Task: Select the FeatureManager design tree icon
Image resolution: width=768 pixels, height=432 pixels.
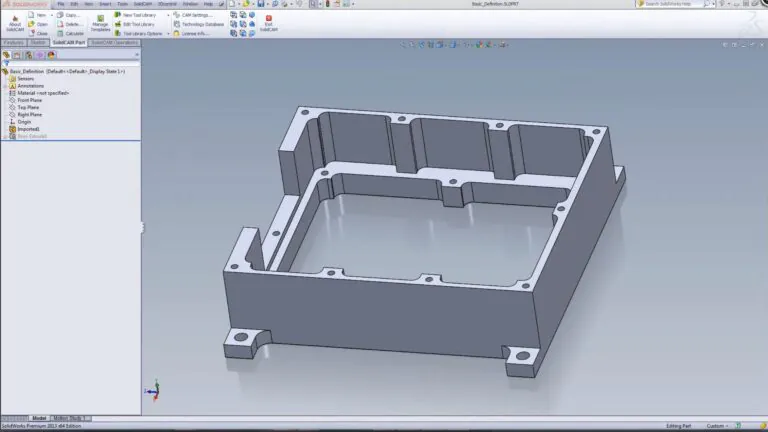Action: coord(6,55)
